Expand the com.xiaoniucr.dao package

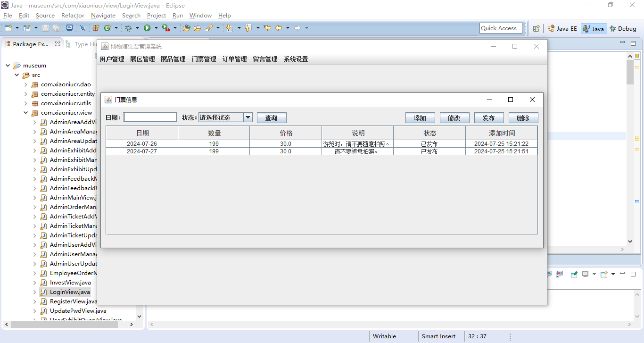[x=25, y=84]
